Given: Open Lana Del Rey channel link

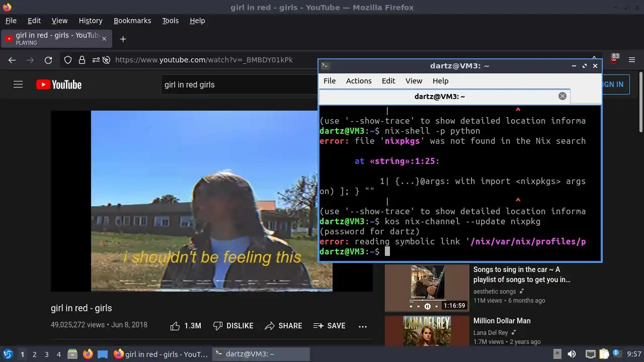Looking at the screenshot, I should (x=491, y=333).
